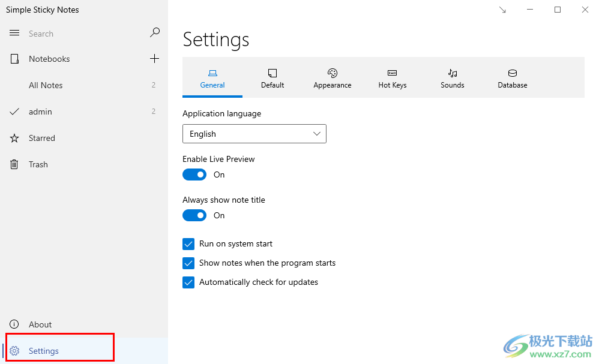Open the hamburger menu icon
This screenshot has height=364, width=599.
pyautogui.click(x=14, y=33)
